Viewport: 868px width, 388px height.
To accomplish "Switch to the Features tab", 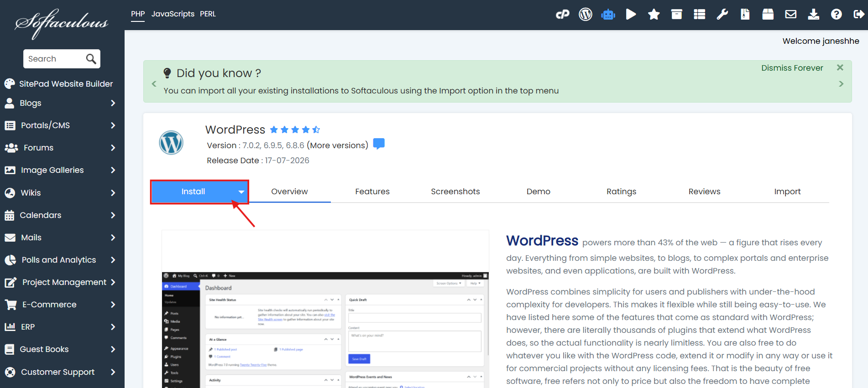I will click(x=372, y=191).
